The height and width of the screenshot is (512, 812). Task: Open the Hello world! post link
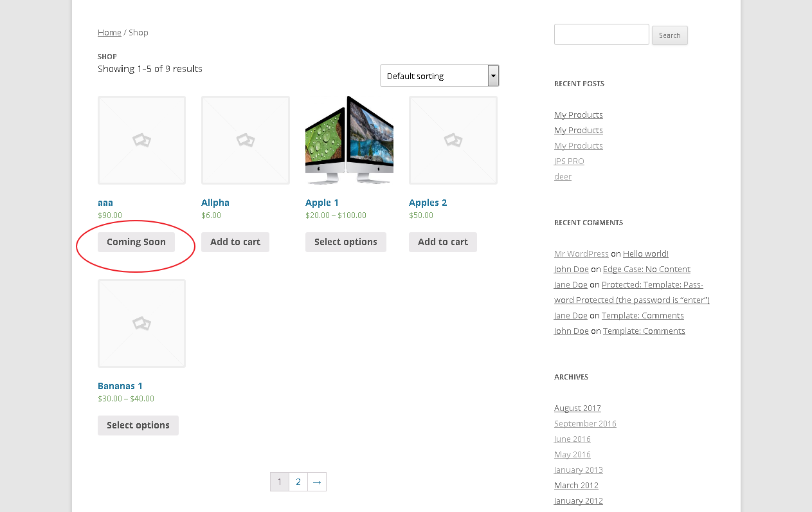pos(645,253)
